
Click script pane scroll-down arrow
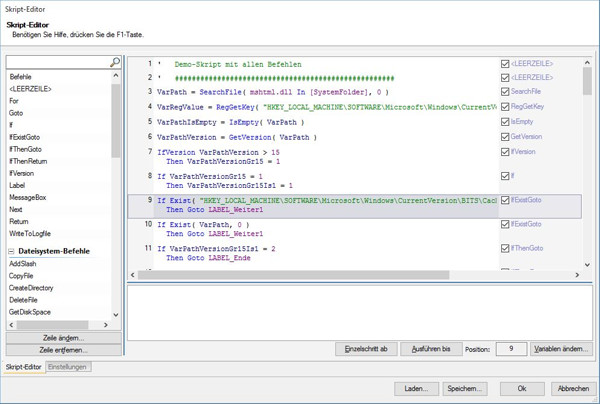(587, 265)
